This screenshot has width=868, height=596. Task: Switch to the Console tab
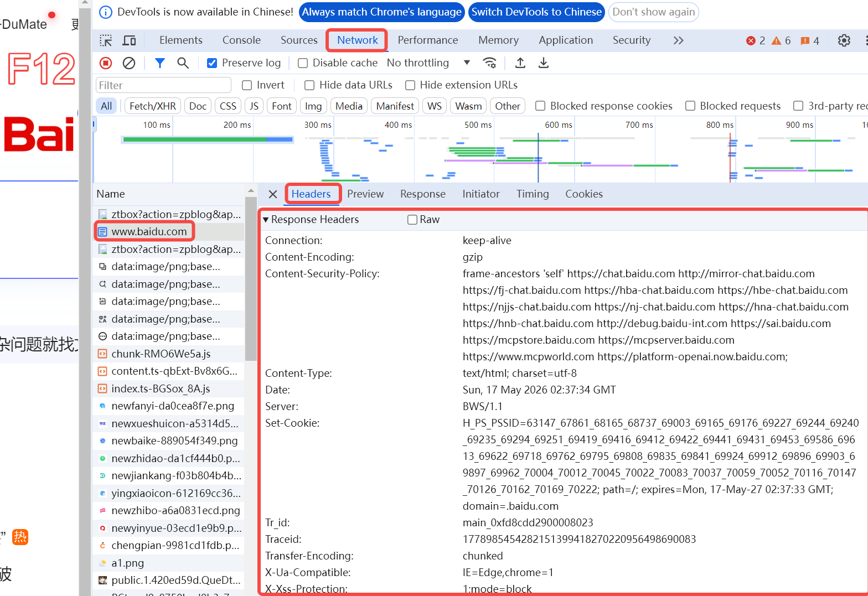[241, 40]
